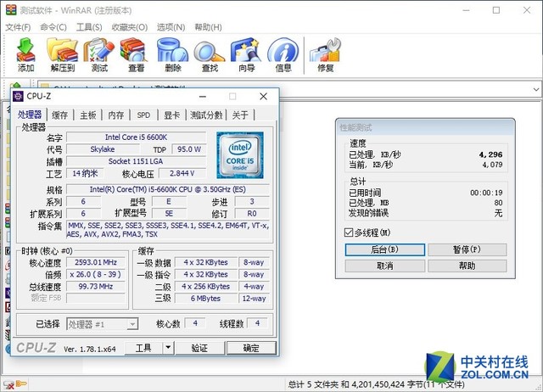Click the 测试 (Test) toolbar icon

[x=99, y=54]
